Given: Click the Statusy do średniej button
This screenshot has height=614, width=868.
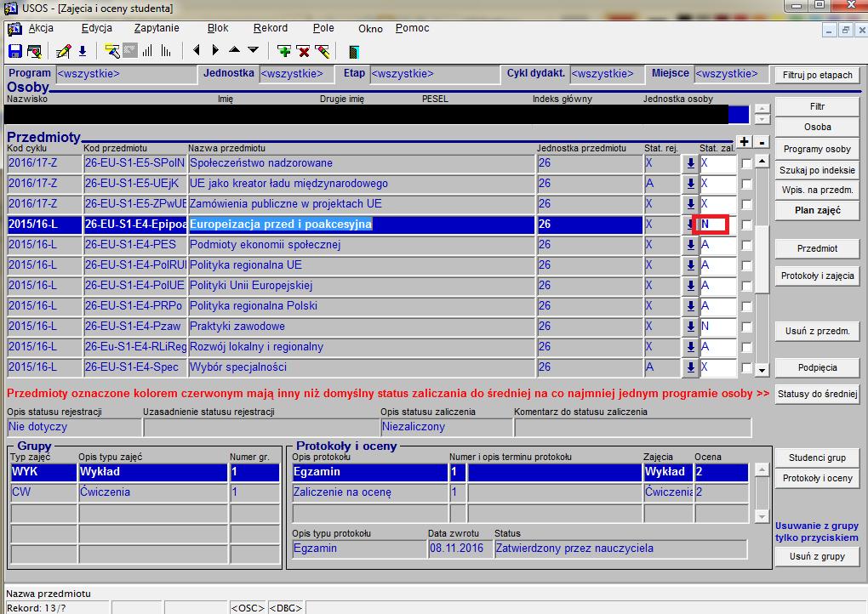Looking at the screenshot, I should tap(817, 394).
